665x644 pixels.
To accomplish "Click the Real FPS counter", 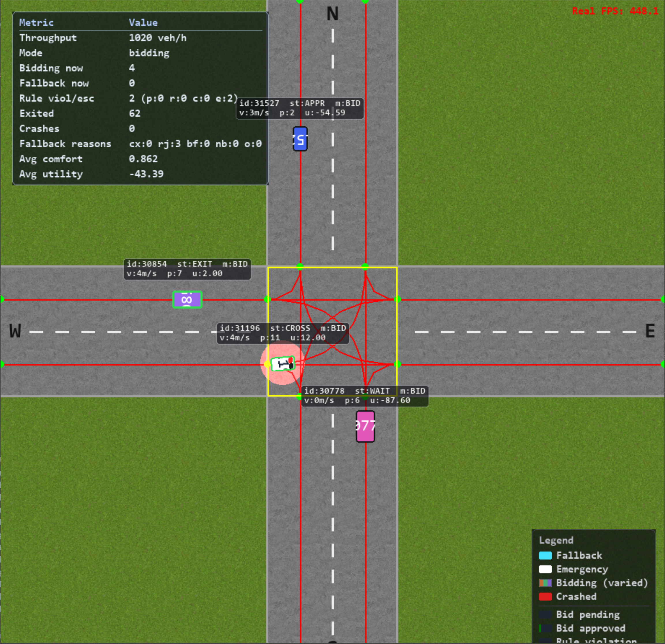I will click(x=615, y=11).
